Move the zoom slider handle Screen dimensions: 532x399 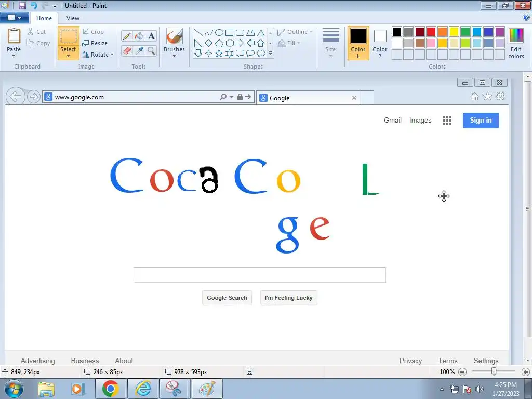pyautogui.click(x=494, y=371)
